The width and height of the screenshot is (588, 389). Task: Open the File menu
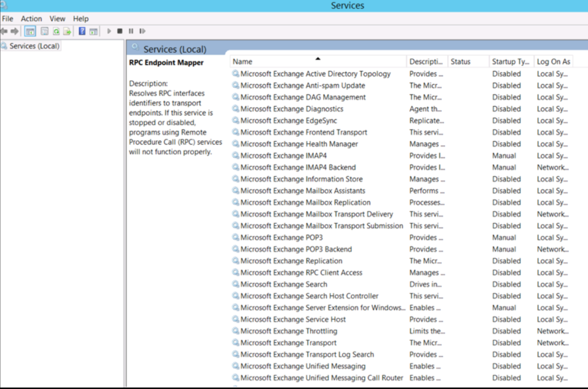tap(7, 19)
